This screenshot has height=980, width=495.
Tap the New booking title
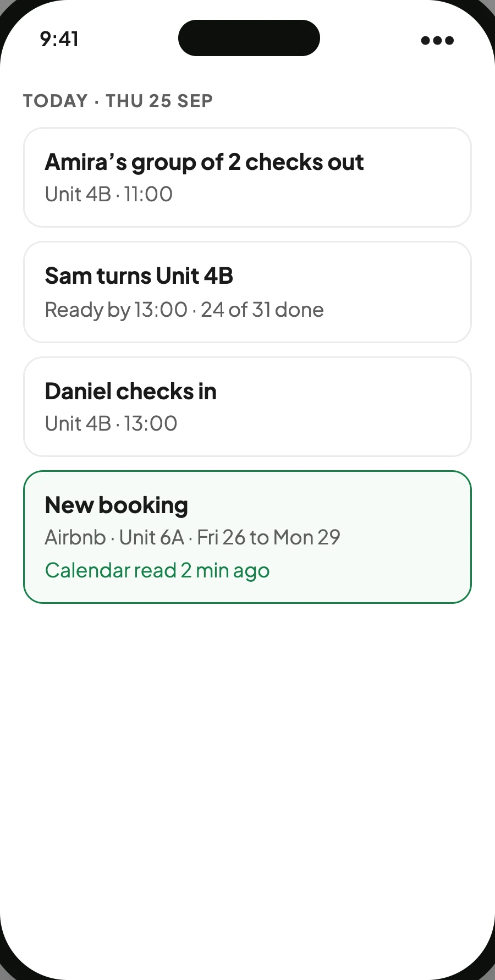(117, 505)
